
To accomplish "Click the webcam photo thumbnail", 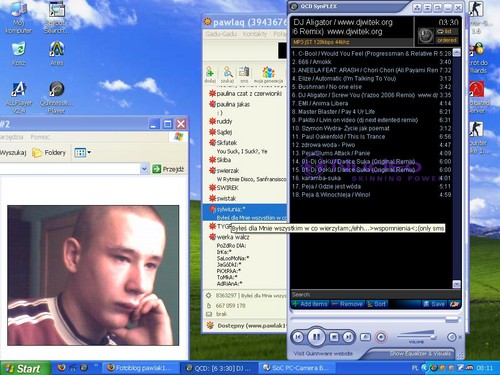I will [x=93, y=275].
